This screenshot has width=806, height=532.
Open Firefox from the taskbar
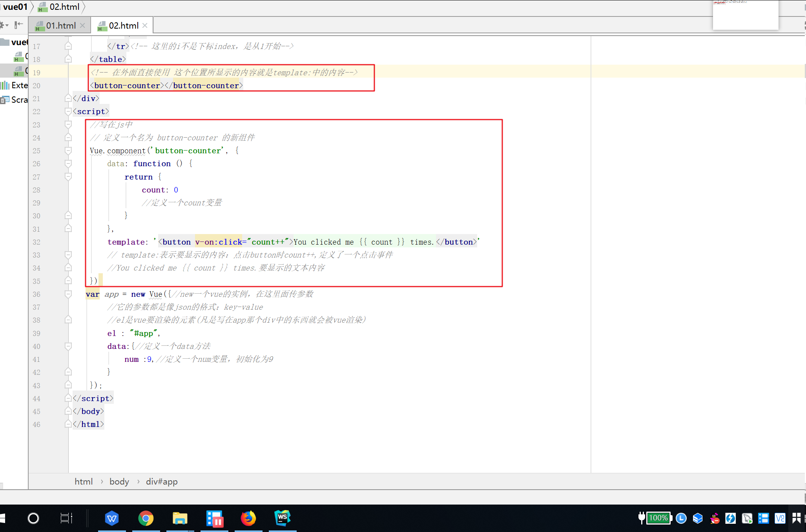click(248, 518)
